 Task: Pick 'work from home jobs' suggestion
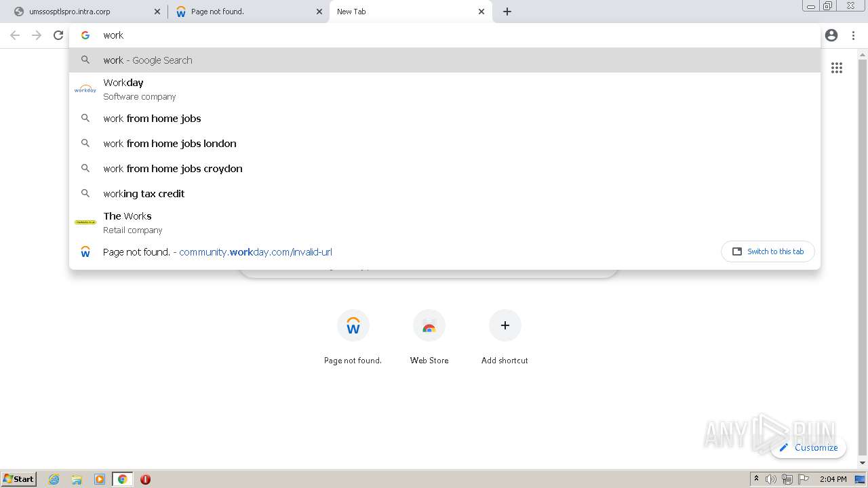[444, 118]
